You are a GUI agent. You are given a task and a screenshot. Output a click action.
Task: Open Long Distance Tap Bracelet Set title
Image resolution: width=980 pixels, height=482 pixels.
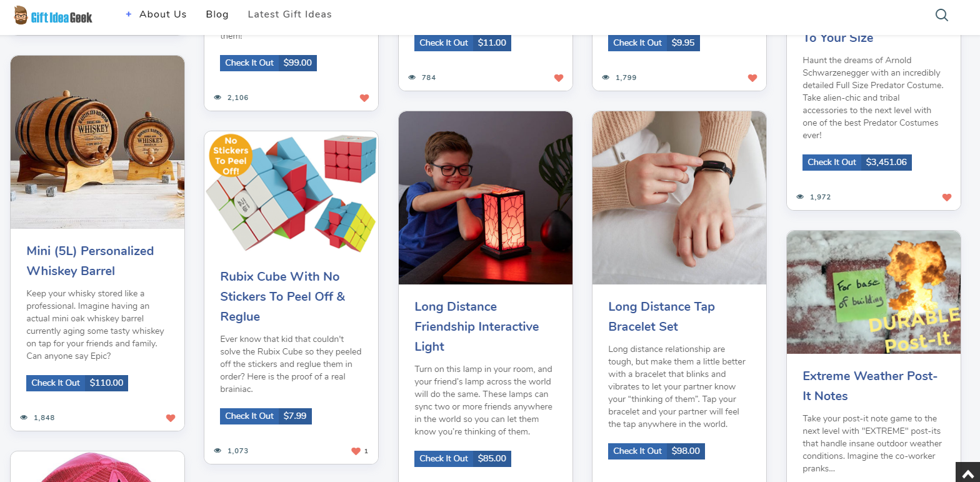(661, 316)
